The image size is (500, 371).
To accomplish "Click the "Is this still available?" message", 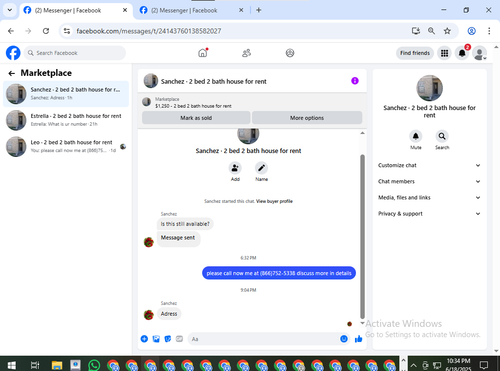I will point(185,224).
